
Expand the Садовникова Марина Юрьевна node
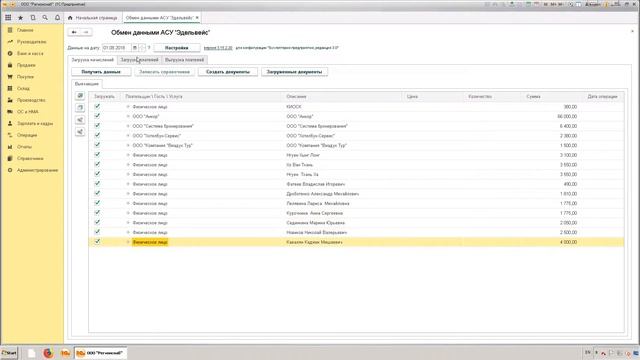128,223
